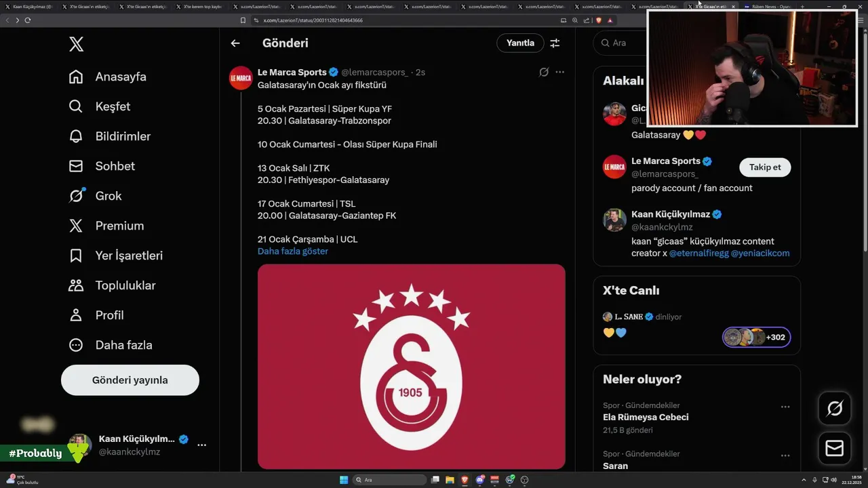
Task: Open Task View taskbar icon
Action: (x=435, y=480)
